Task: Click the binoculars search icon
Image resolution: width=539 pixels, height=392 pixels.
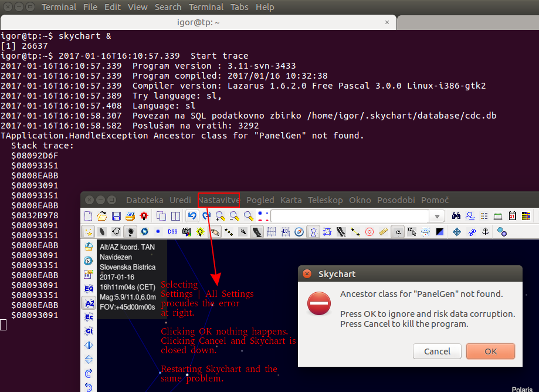Action: pyautogui.click(x=456, y=216)
